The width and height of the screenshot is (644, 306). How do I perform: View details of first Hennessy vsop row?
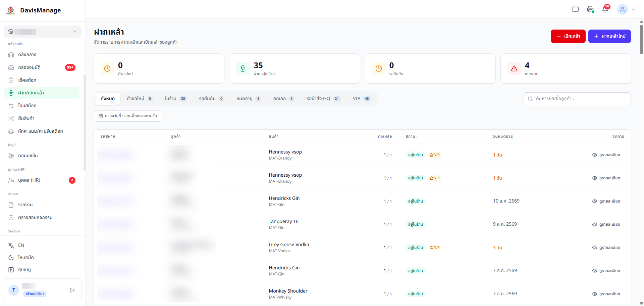(x=606, y=155)
